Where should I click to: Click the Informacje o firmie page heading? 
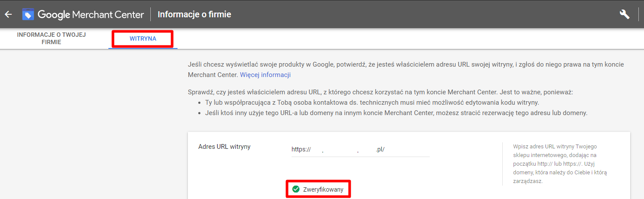click(194, 14)
